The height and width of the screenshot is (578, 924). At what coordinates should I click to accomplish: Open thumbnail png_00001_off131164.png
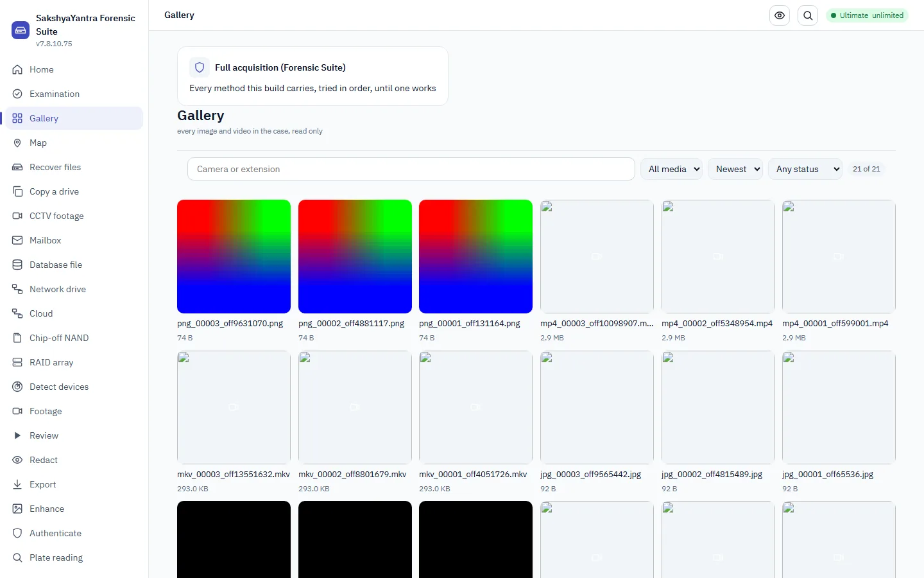pyautogui.click(x=475, y=256)
